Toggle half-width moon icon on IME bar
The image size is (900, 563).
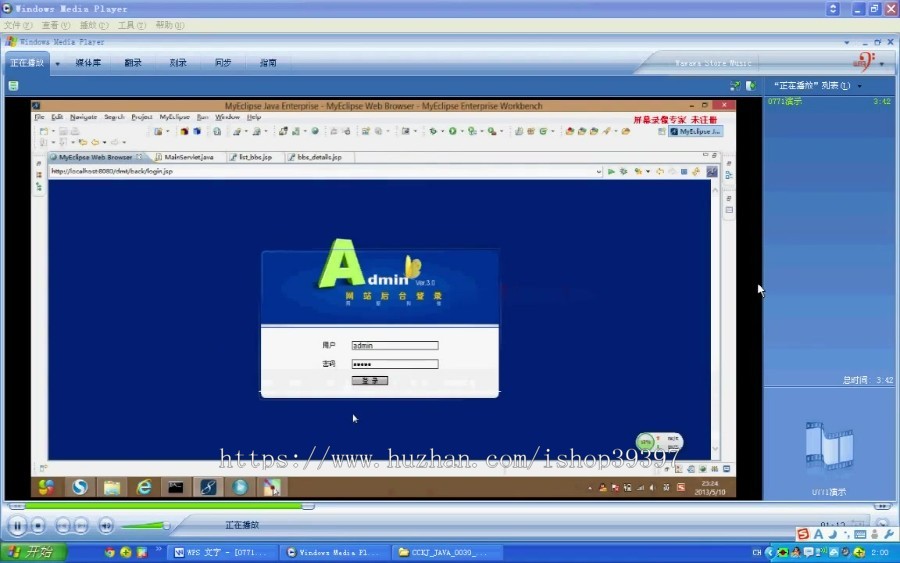(832, 534)
